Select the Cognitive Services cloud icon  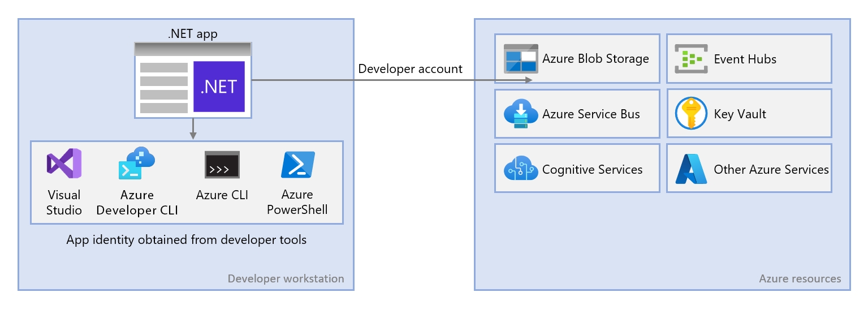click(x=521, y=169)
